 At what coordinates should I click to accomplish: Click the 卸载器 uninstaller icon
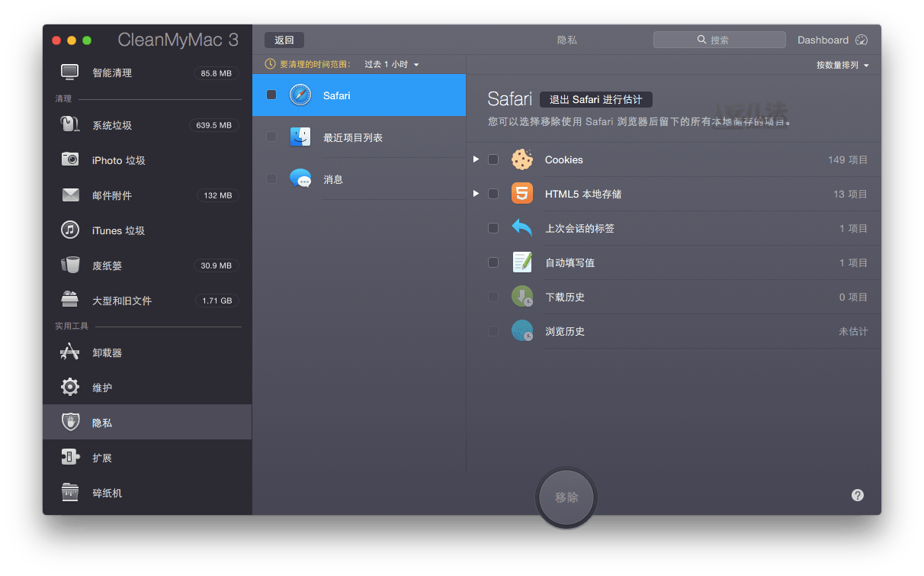click(x=70, y=352)
